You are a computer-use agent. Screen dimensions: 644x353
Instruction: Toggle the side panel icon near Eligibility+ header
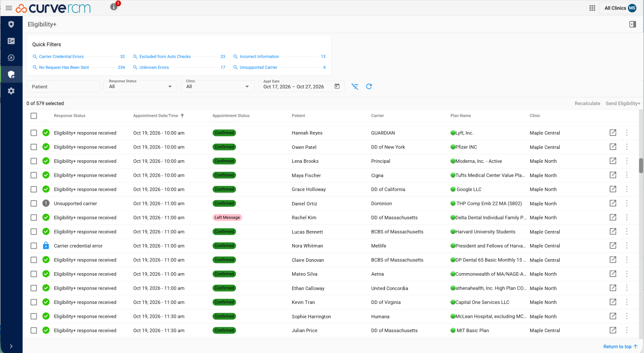pos(632,24)
